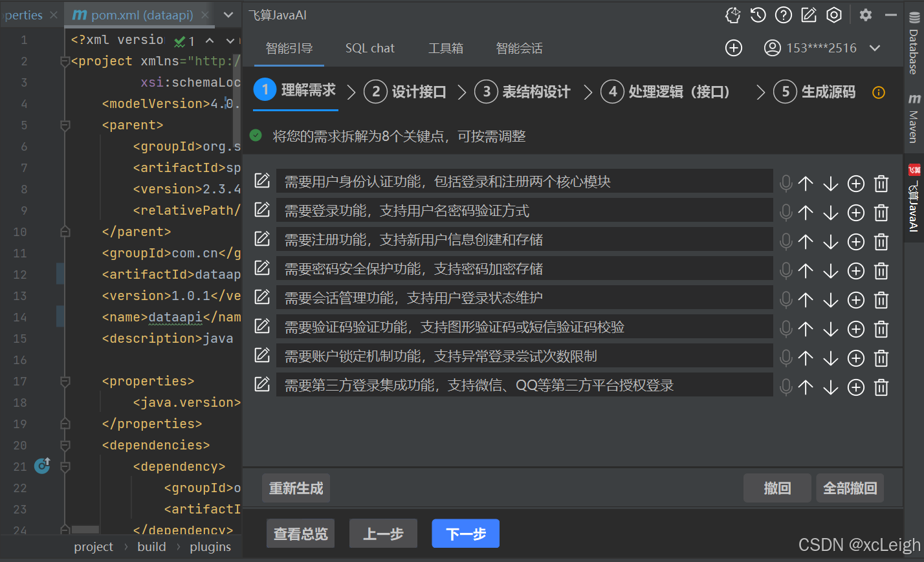Open the 工具箱 tab
Image resolution: width=924 pixels, height=562 pixels.
(x=446, y=49)
